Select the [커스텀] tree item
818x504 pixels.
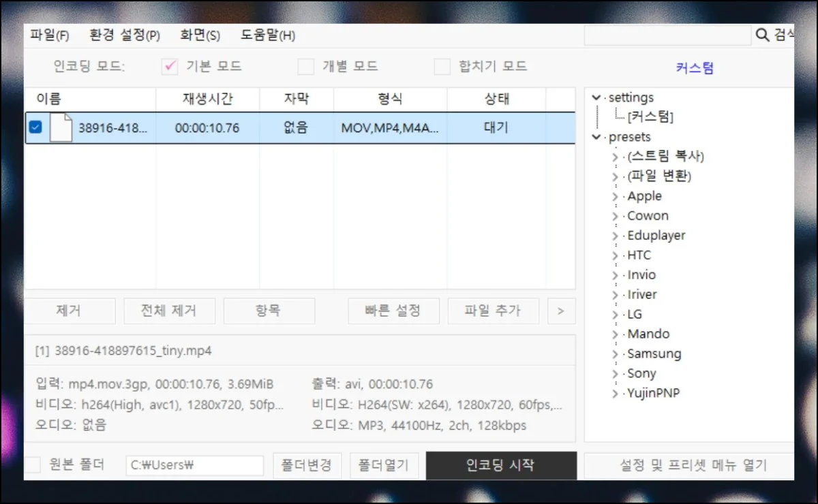coord(650,117)
